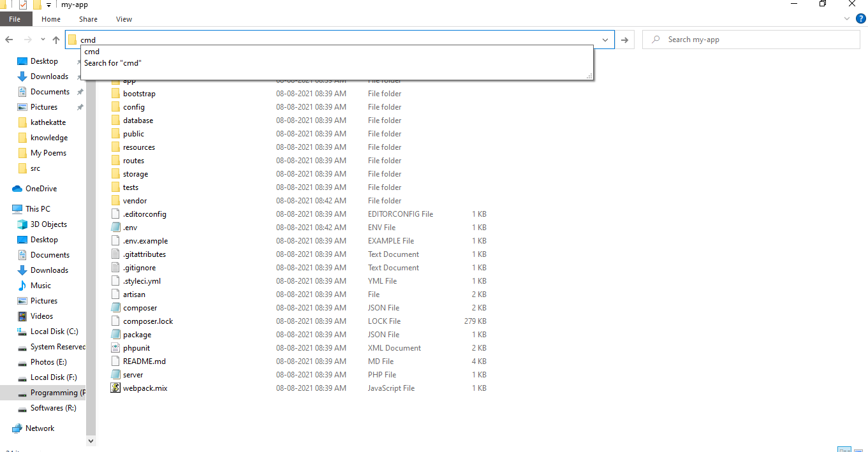Select the phpunit XML file icon

115,348
